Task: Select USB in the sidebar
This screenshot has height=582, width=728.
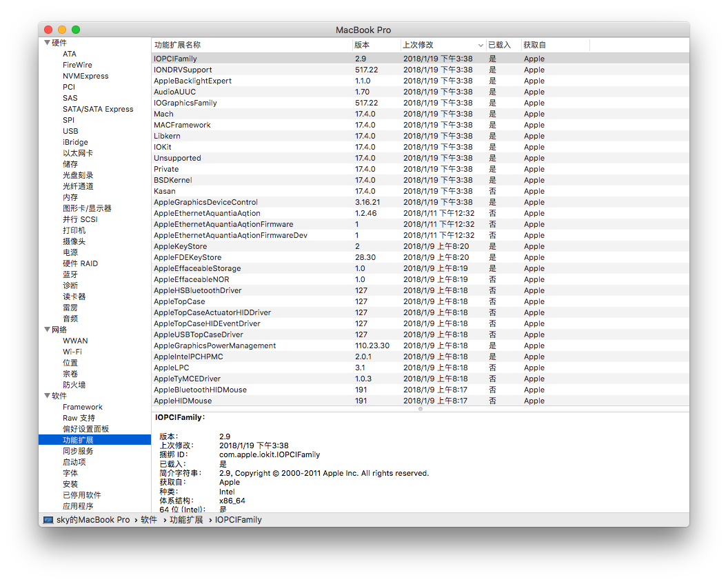Action: [70, 131]
